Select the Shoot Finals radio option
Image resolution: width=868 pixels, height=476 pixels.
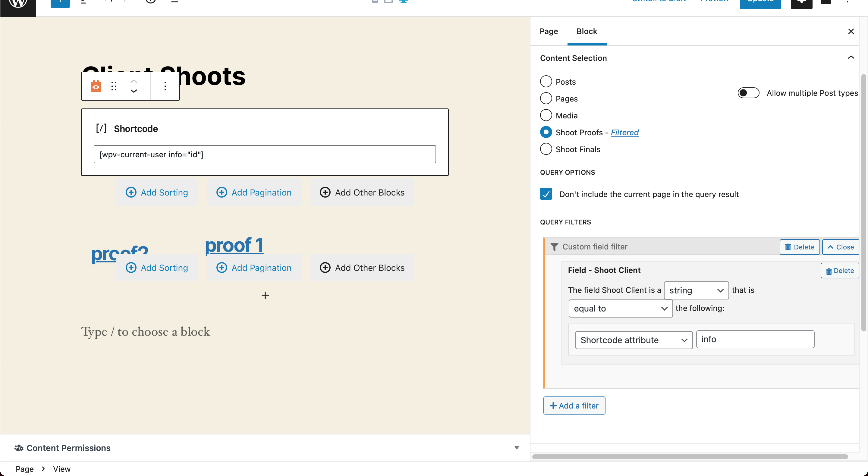pos(546,149)
